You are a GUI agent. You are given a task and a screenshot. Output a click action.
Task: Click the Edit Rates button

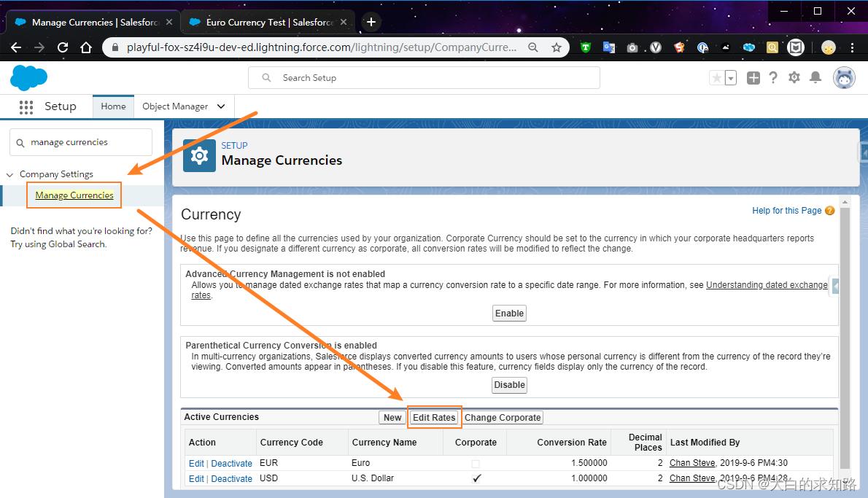coord(434,417)
